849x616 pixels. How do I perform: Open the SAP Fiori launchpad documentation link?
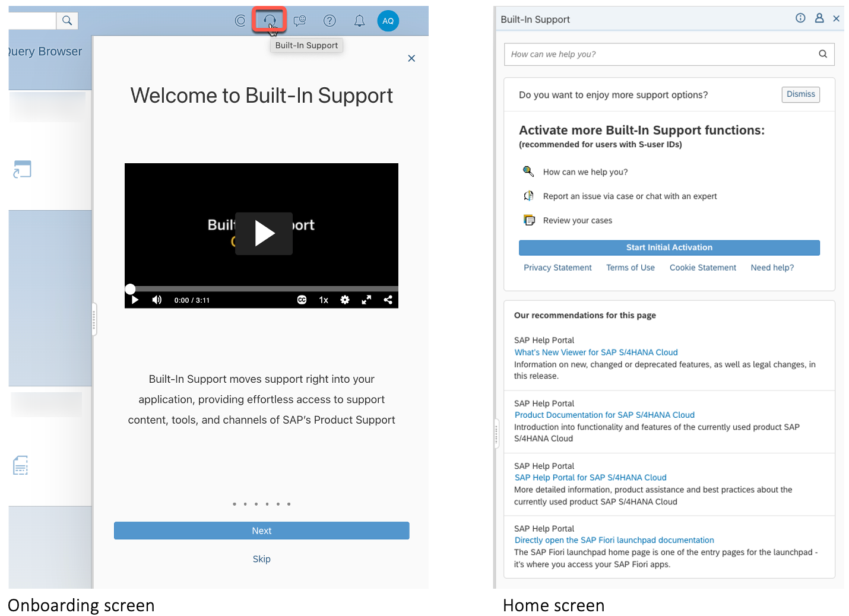614,540
